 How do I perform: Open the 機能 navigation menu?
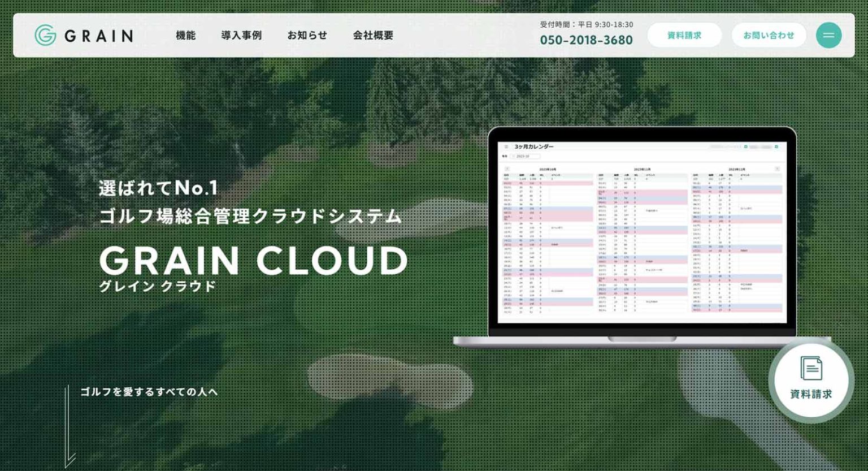pos(186,35)
